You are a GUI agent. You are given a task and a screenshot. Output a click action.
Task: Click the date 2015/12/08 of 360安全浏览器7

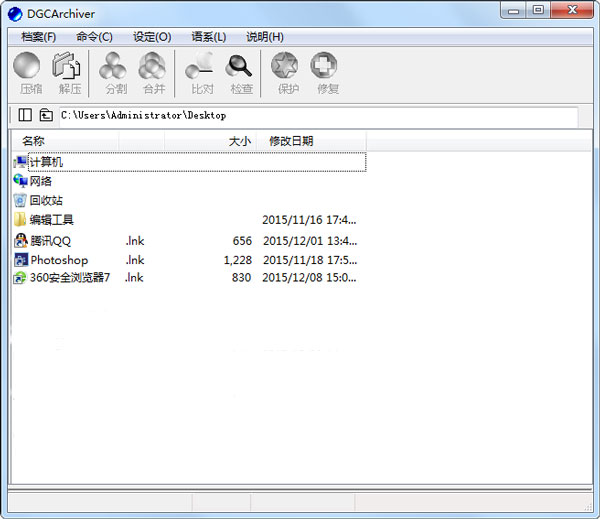309,277
